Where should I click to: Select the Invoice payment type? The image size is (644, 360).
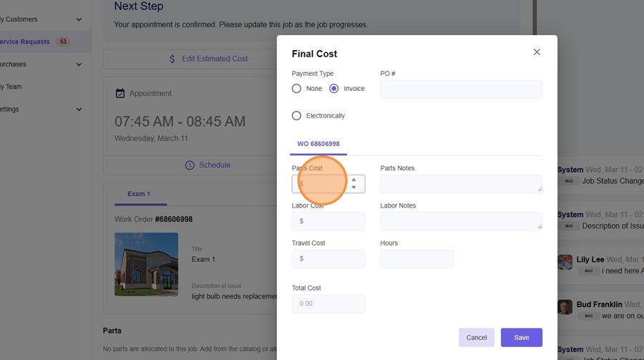(334, 89)
